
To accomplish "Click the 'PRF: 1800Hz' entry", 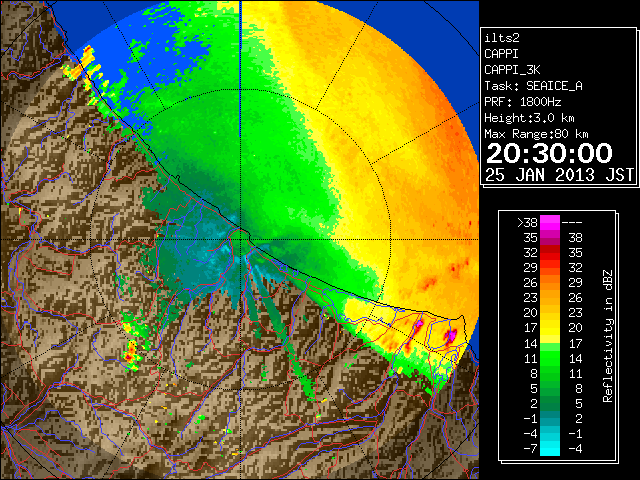I will tap(523, 102).
